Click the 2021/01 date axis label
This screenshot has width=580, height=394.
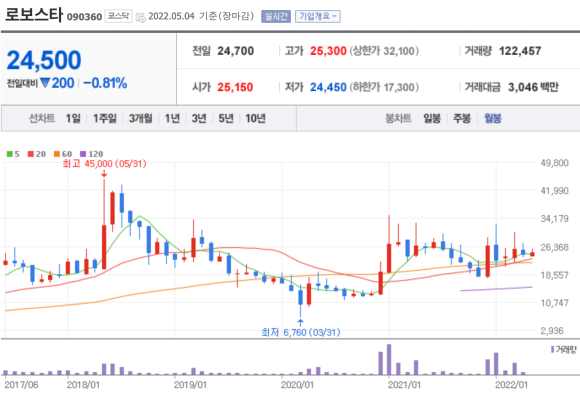404,385
